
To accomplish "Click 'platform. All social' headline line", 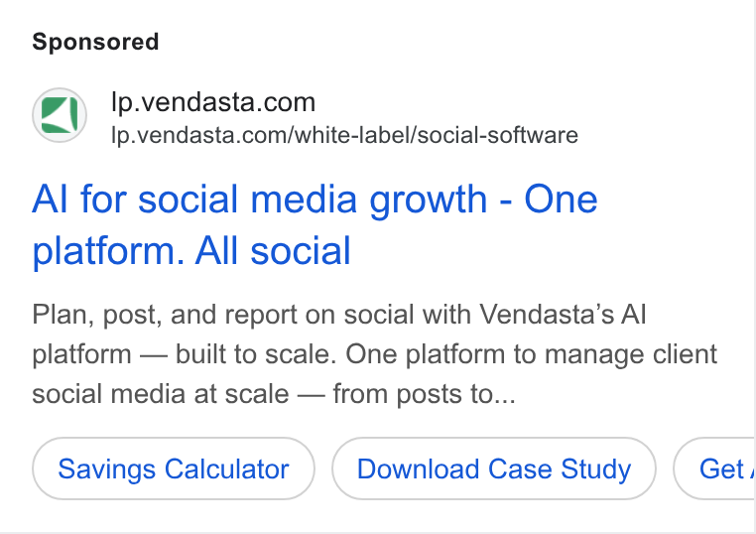I will pyautogui.click(x=191, y=251).
